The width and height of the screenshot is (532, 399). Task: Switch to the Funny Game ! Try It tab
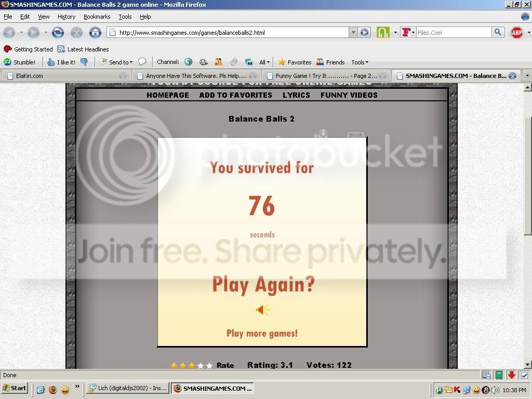(326, 76)
